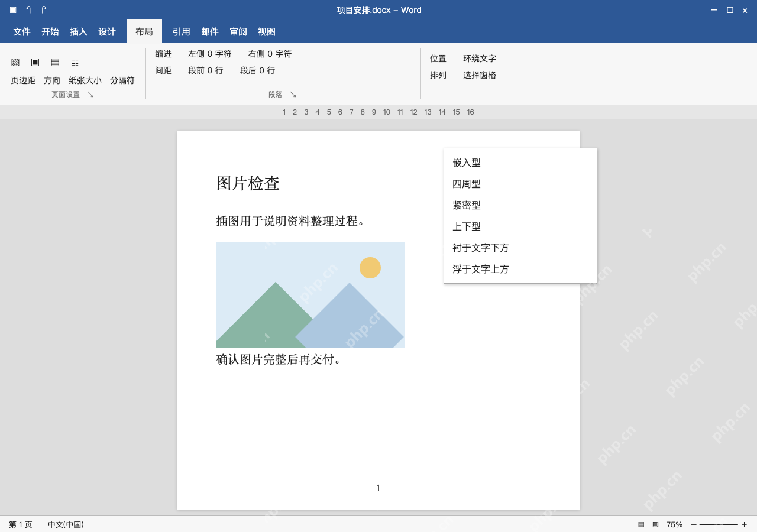
Task: Choose 嵌入型 wrap option
Action: (x=520, y=163)
